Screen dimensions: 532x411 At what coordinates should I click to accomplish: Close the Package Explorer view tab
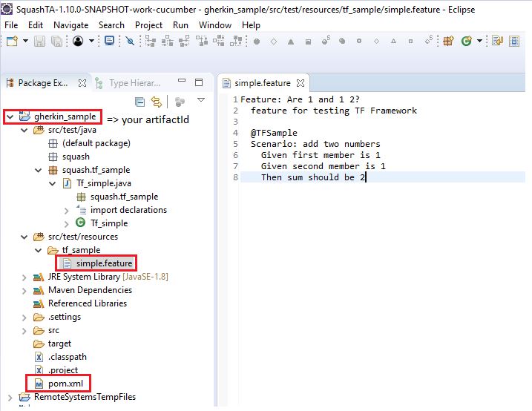pyautogui.click(x=82, y=83)
